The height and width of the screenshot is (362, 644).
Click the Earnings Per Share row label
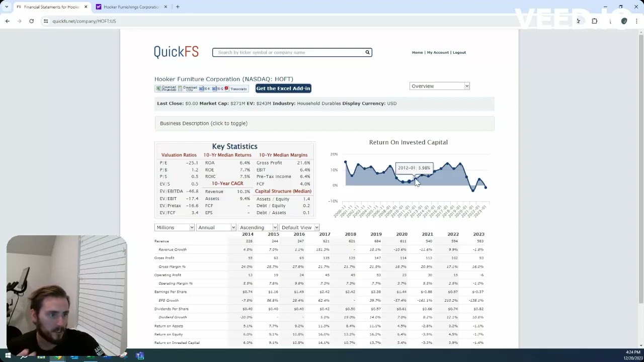coord(171,292)
